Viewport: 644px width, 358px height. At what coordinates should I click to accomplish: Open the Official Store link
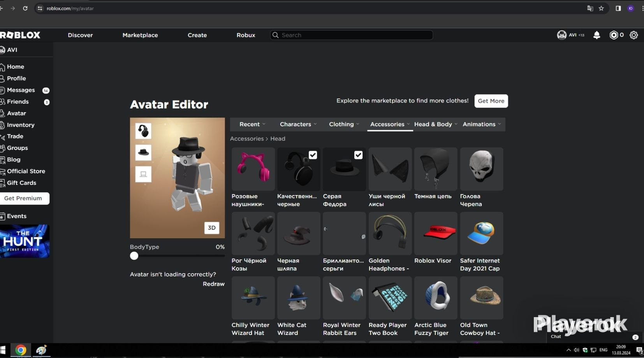click(x=26, y=171)
